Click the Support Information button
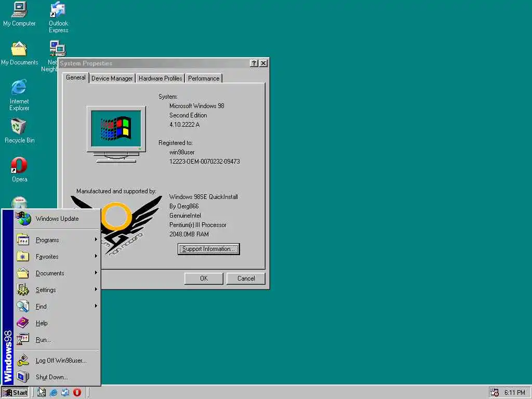This screenshot has height=399, width=532. tap(209, 249)
